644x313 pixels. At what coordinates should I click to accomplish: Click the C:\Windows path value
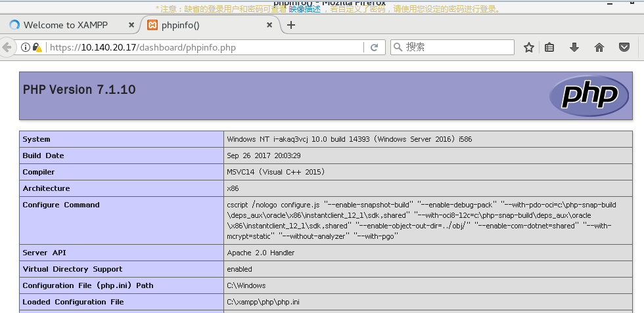[246, 285]
